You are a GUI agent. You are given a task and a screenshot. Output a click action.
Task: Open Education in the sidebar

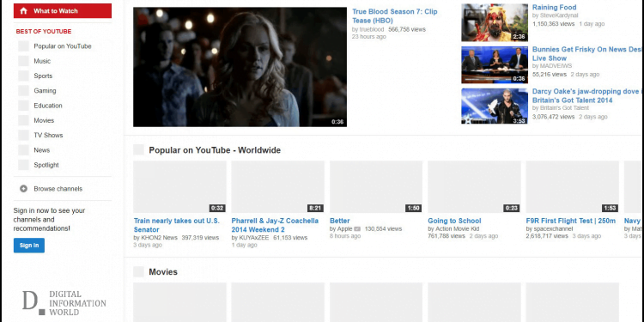pos(48,106)
